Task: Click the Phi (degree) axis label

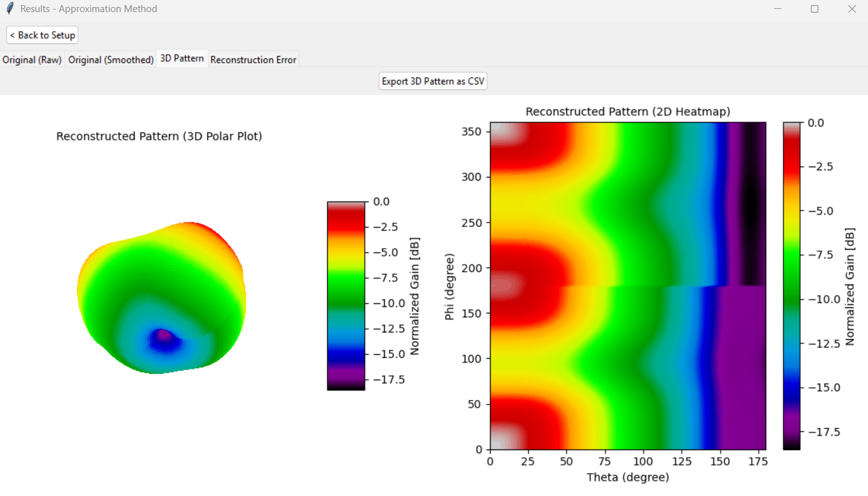Action: (x=450, y=286)
